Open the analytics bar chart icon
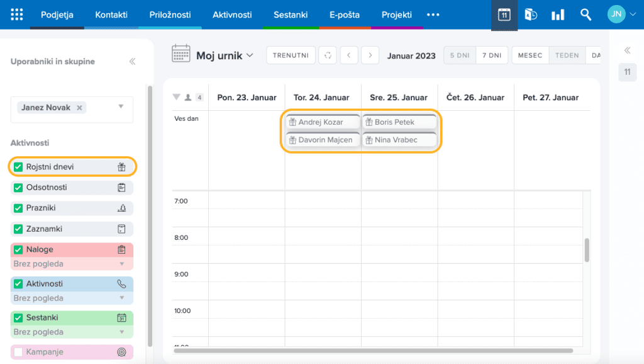This screenshot has height=364, width=644. pos(558,14)
